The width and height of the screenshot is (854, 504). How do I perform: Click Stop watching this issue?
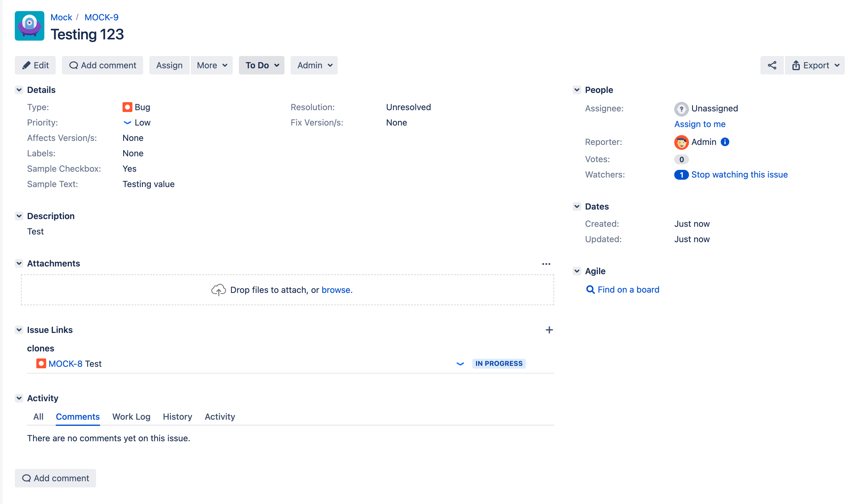tap(739, 174)
